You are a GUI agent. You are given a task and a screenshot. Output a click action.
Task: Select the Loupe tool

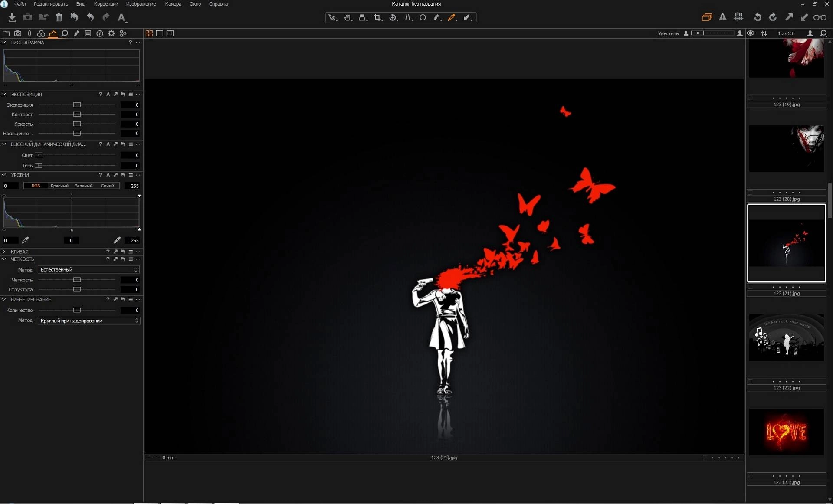coord(363,18)
